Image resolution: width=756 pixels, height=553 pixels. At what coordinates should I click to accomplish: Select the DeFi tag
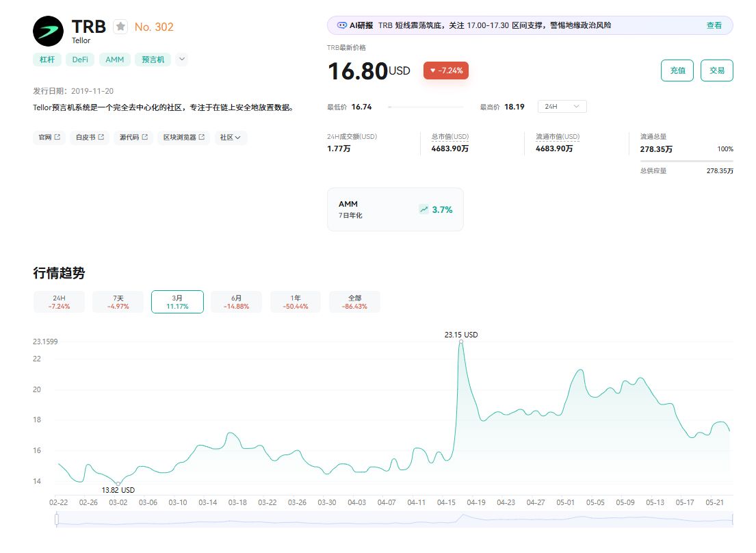80,60
